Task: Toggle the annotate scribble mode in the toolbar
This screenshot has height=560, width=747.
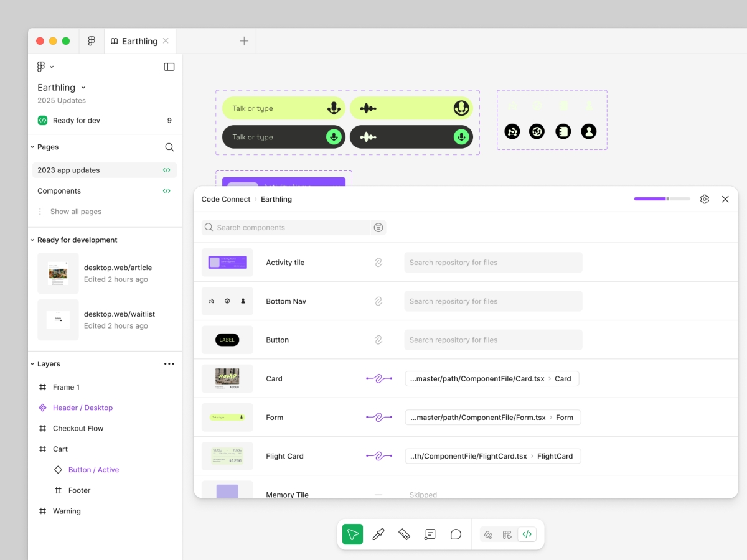Action: [488, 534]
